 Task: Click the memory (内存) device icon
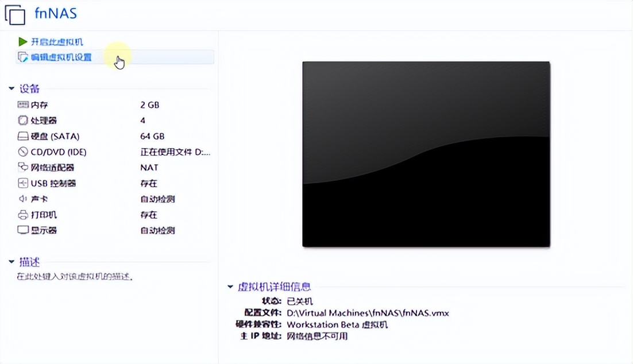point(23,104)
